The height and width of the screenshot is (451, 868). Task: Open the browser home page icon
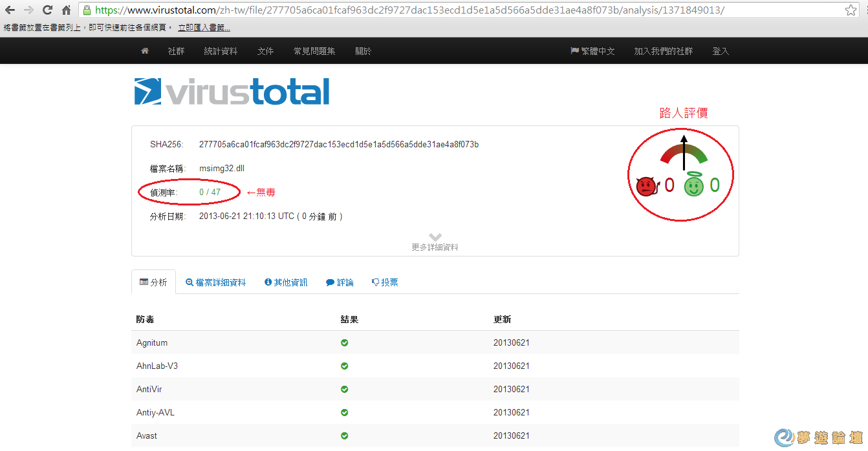66,10
